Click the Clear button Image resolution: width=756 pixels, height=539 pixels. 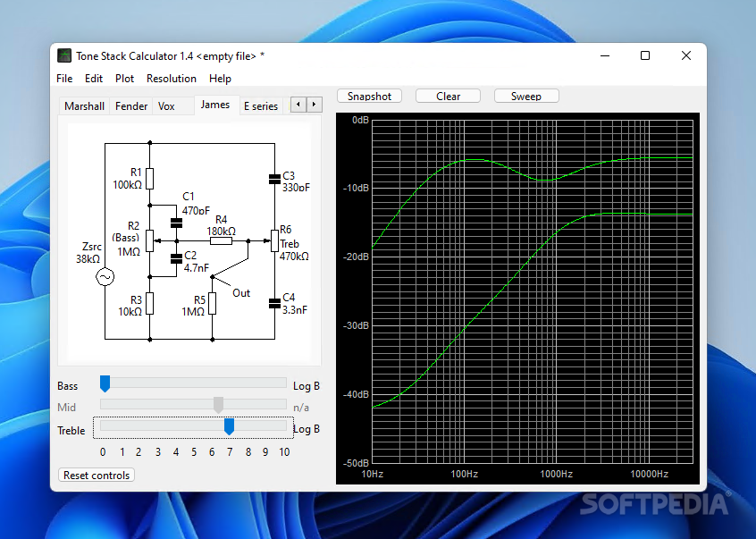pyautogui.click(x=448, y=96)
